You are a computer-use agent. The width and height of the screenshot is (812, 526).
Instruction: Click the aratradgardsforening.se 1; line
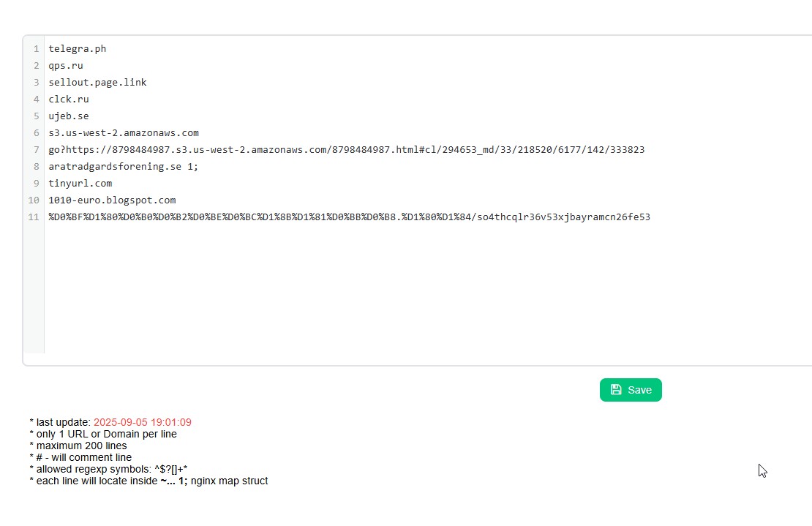click(x=123, y=167)
